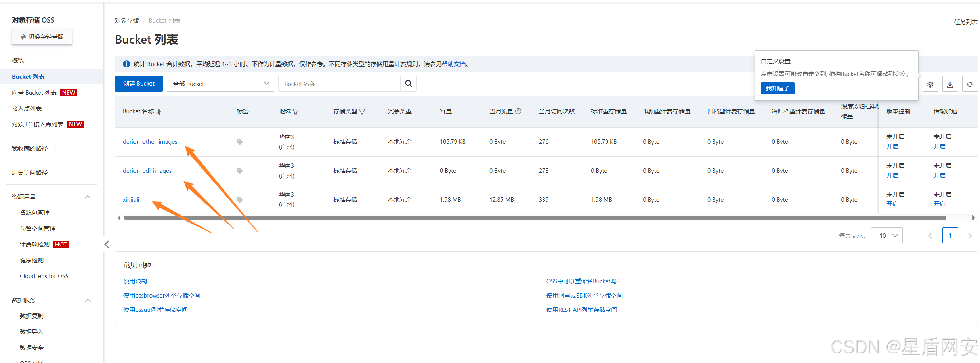Go to previous page arrow
980x363 pixels.
[930, 235]
